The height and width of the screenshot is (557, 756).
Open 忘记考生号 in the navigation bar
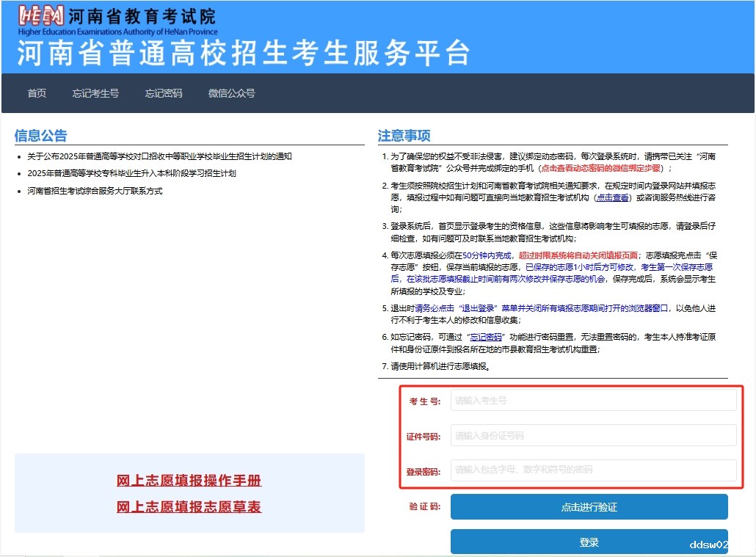point(95,93)
